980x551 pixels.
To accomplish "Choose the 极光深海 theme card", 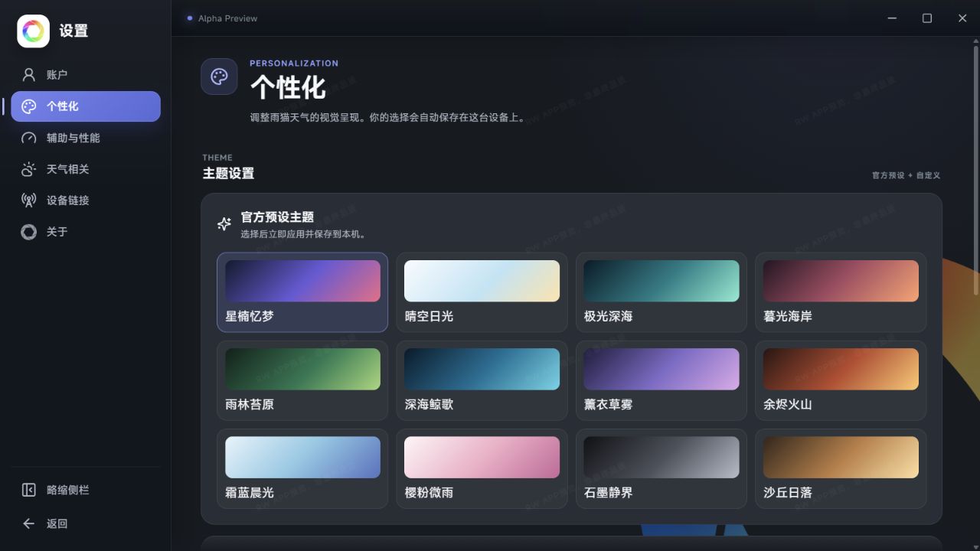I will [x=661, y=292].
